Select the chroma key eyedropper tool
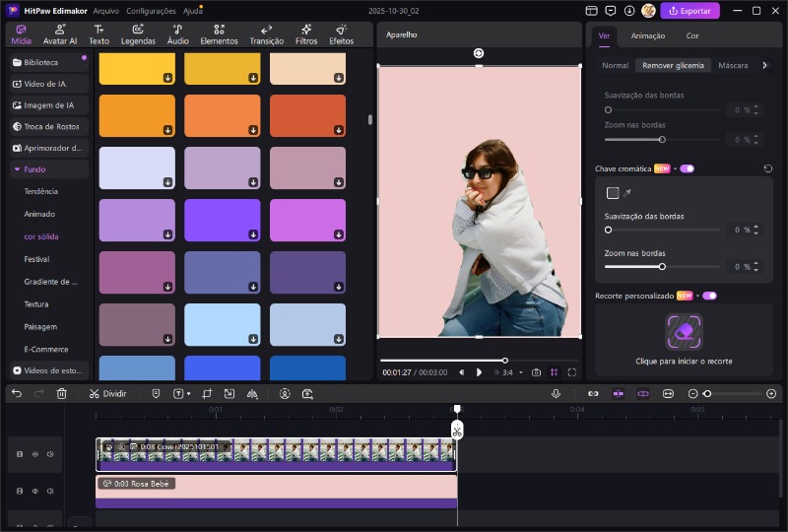788x532 pixels. coord(627,193)
